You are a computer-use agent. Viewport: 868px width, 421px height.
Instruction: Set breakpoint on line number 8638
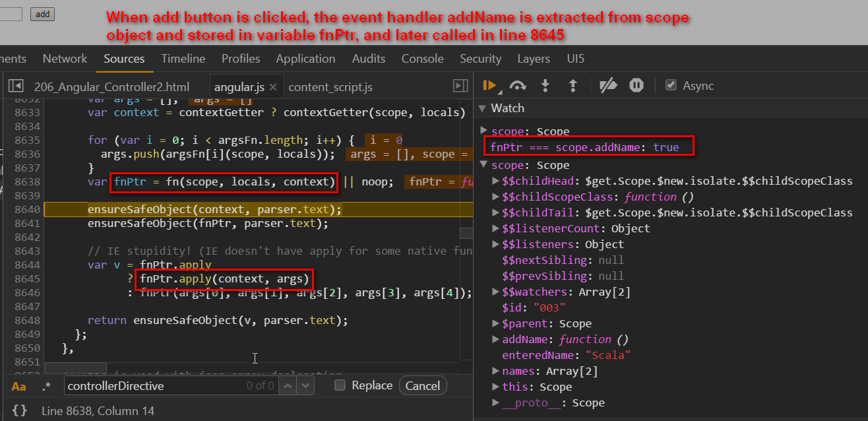coord(28,181)
